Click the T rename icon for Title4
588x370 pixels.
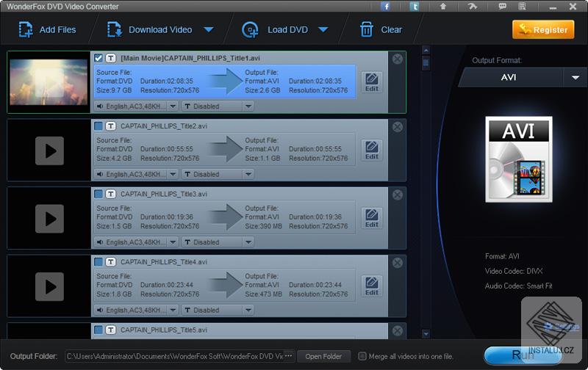110,262
